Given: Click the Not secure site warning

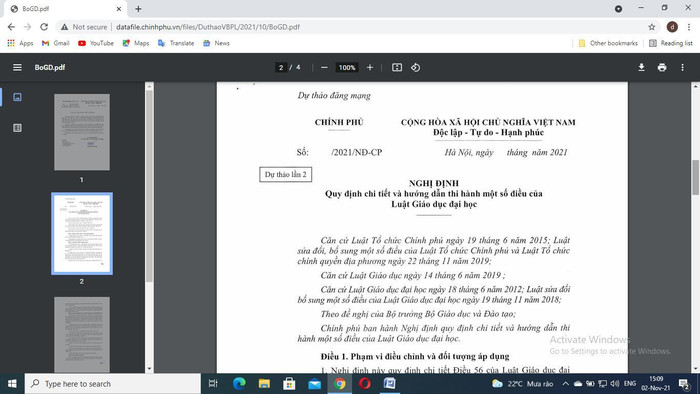Looking at the screenshot, I should pyautogui.click(x=84, y=27).
